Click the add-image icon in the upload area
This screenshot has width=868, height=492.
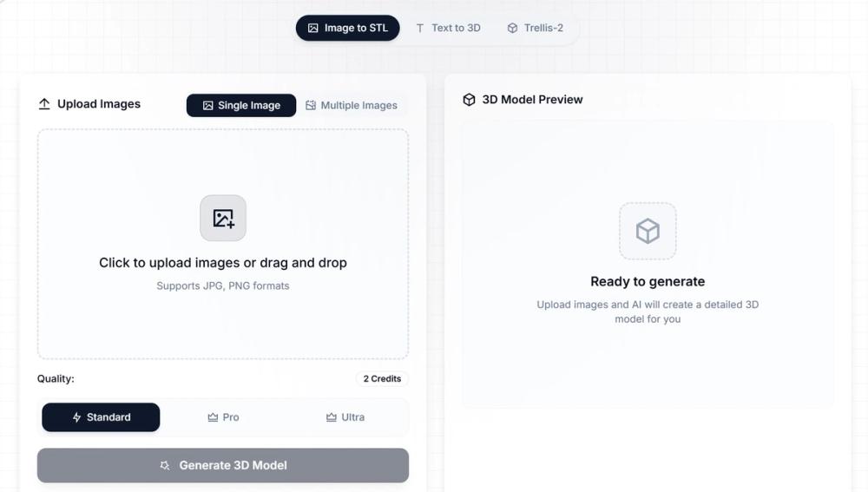pos(223,218)
